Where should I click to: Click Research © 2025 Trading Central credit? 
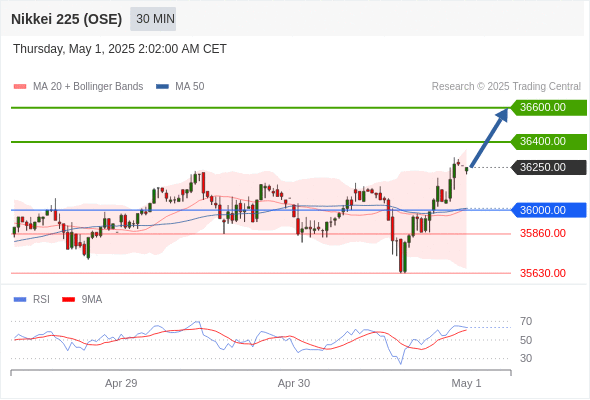[x=506, y=87]
